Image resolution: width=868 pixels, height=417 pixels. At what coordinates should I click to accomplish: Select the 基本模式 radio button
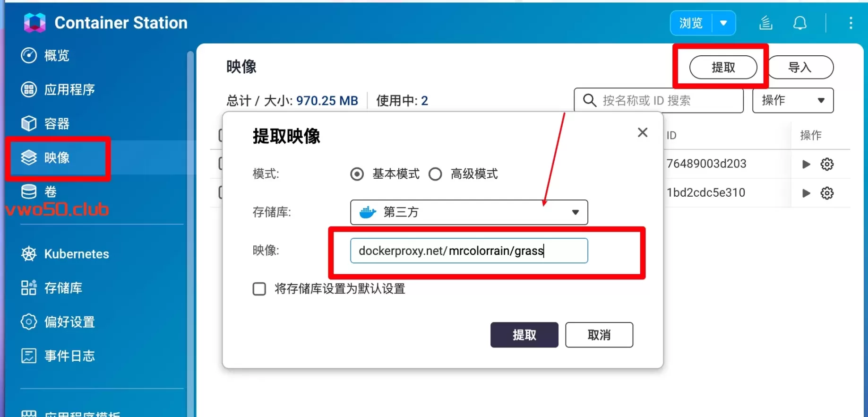[x=357, y=174]
